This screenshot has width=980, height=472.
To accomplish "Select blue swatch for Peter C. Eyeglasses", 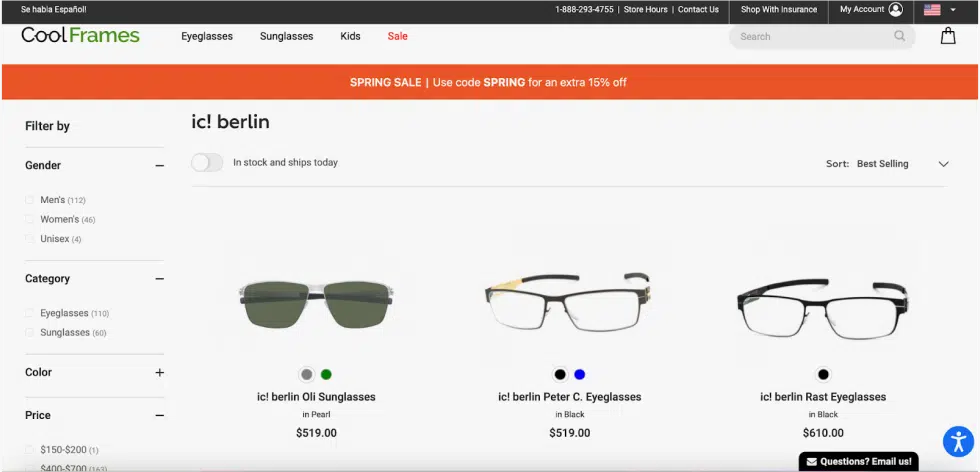I will click(x=579, y=374).
